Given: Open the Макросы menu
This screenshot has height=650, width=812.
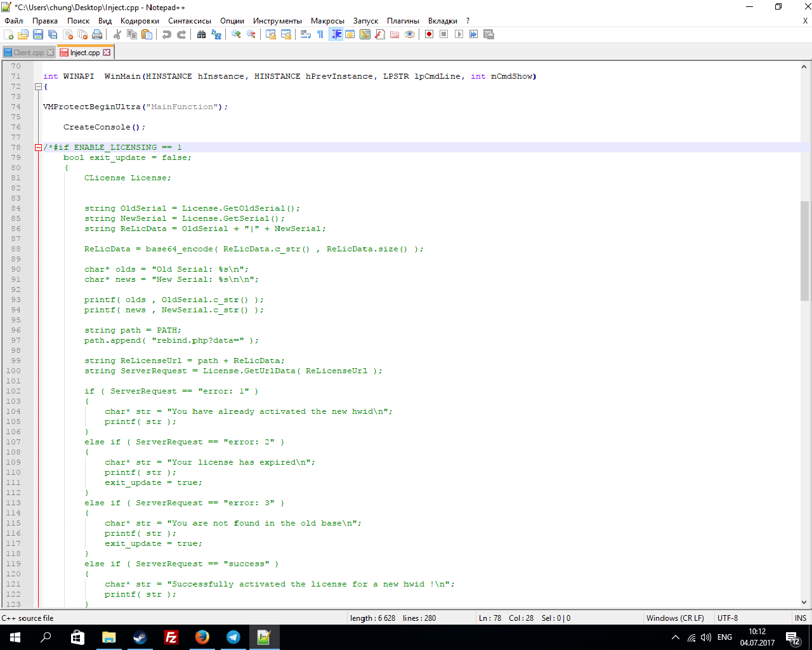Looking at the screenshot, I should (x=327, y=21).
